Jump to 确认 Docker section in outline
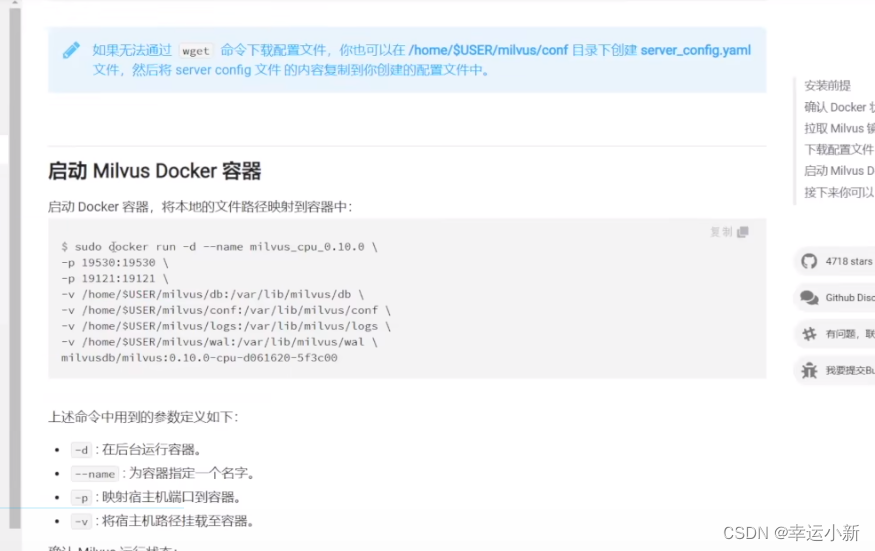 (x=839, y=107)
